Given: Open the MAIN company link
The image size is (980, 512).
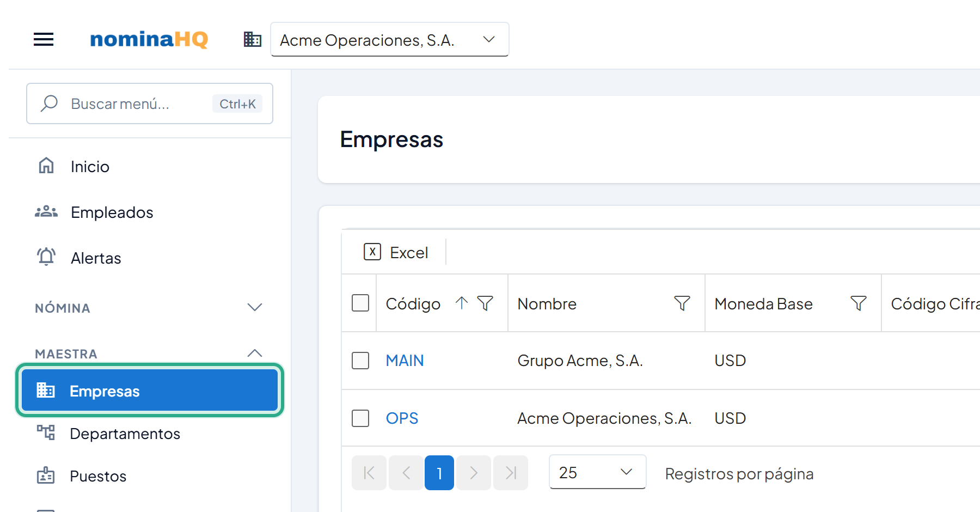Looking at the screenshot, I should click(x=405, y=361).
